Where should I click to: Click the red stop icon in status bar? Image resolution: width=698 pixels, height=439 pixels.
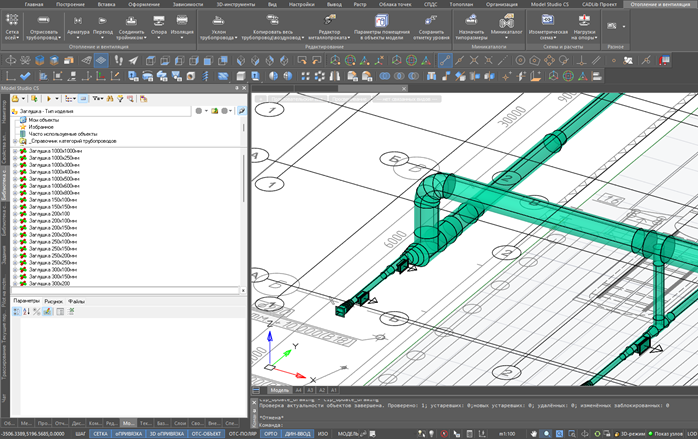[444, 433]
